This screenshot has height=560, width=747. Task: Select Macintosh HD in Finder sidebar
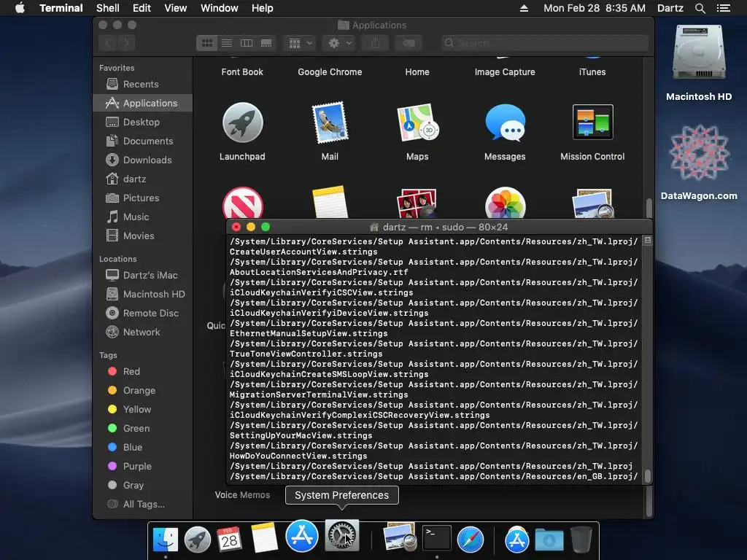(142, 295)
